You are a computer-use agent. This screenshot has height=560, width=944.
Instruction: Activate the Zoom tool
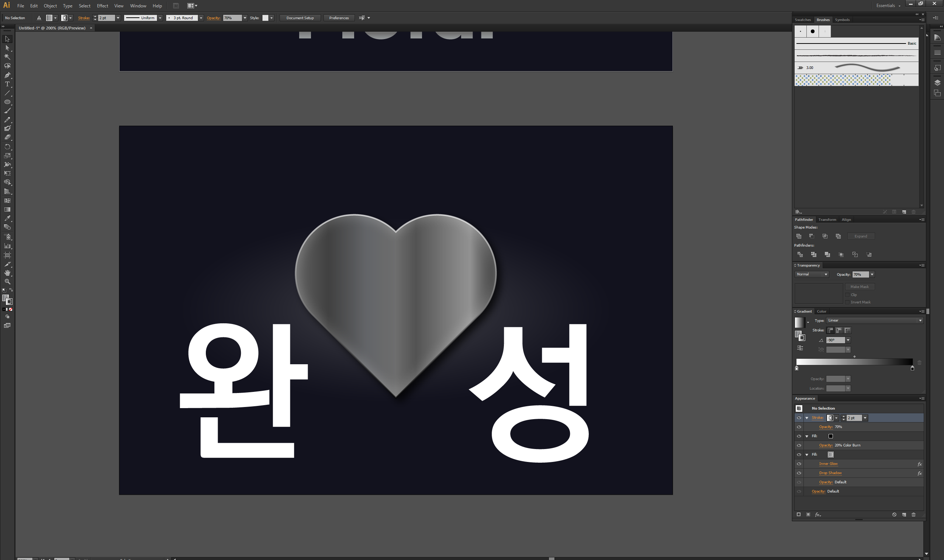click(7, 282)
